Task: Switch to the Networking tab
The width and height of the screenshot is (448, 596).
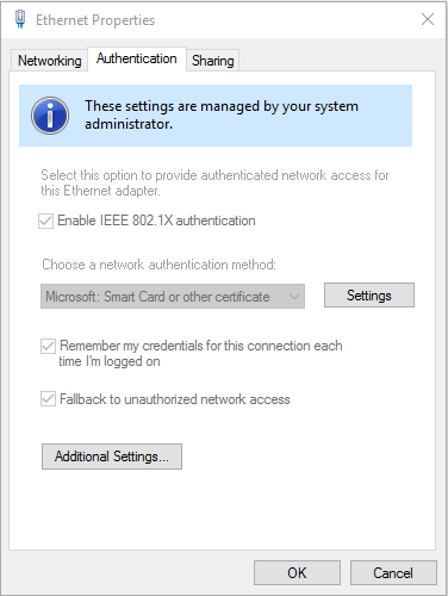Action: coord(49,60)
